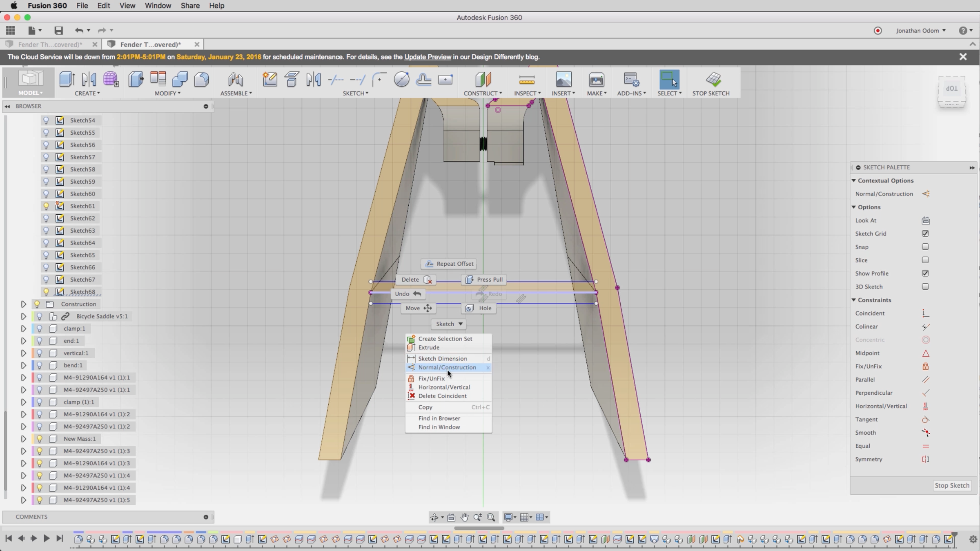The width and height of the screenshot is (980, 551).
Task: Select Sketch Dimension in context menu
Action: pos(442,358)
